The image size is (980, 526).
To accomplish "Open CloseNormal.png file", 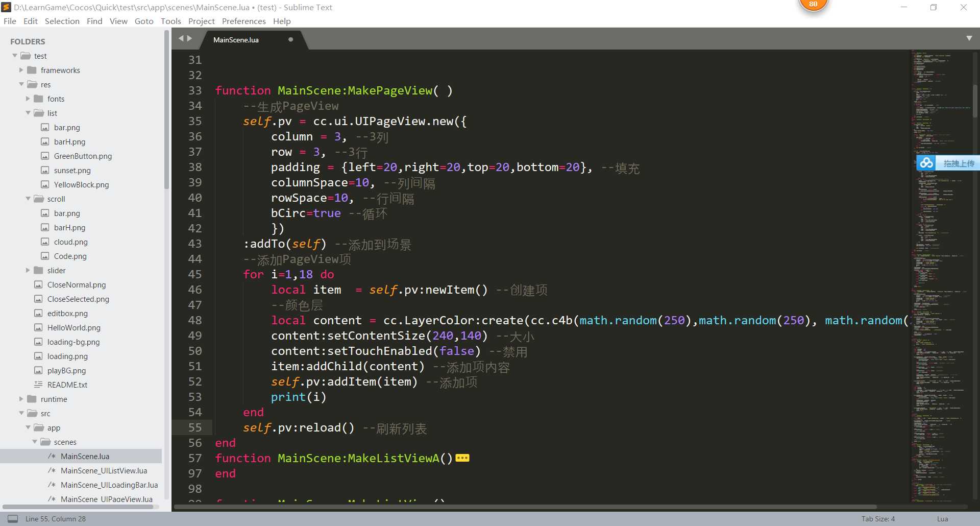I will tap(77, 284).
